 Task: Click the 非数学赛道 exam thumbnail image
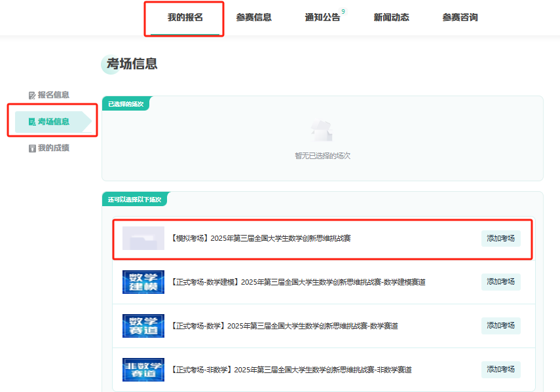143,370
